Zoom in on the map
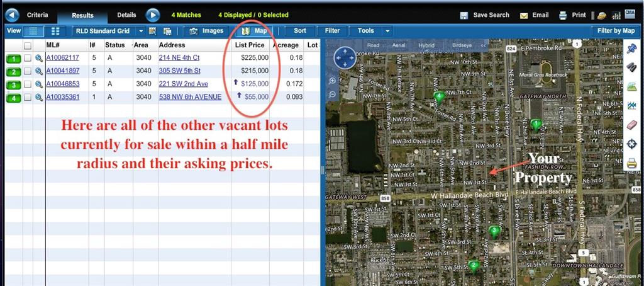The width and height of the screenshot is (644, 286). 332,81
